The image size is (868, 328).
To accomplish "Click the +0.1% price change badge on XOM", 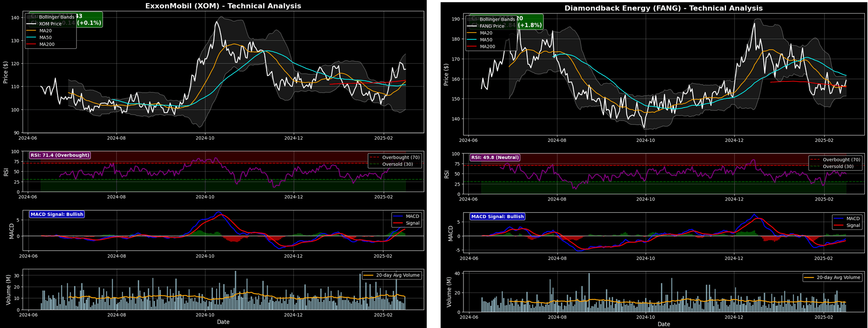I will 90,23.
